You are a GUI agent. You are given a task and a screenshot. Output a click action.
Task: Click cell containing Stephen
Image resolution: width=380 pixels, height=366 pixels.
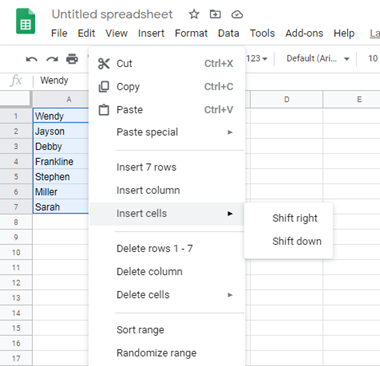tap(61, 177)
